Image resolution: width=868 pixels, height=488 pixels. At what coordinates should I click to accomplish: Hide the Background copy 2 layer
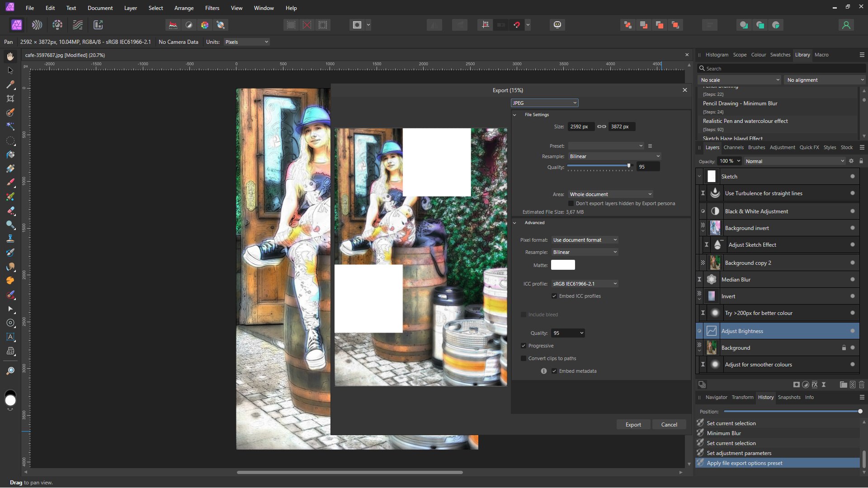pos(853,263)
